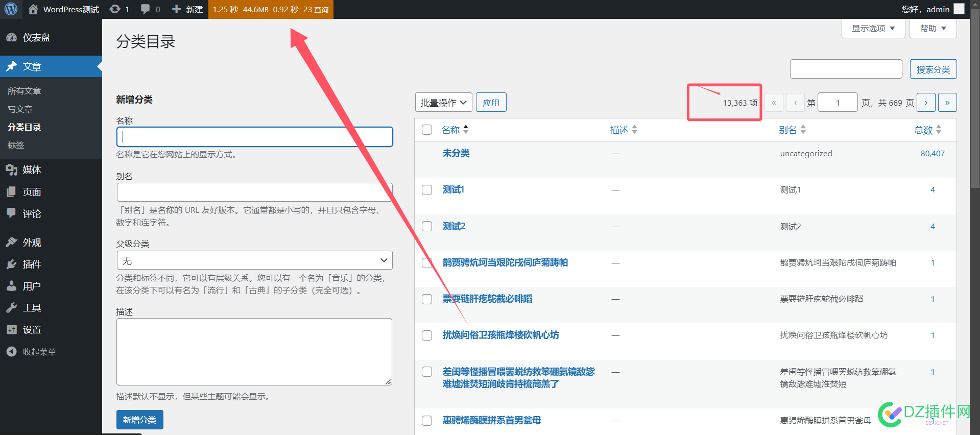Screen dimensions: 980x435
Task: Focus the 描述 description textarea
Action: (x=254, y=352)
